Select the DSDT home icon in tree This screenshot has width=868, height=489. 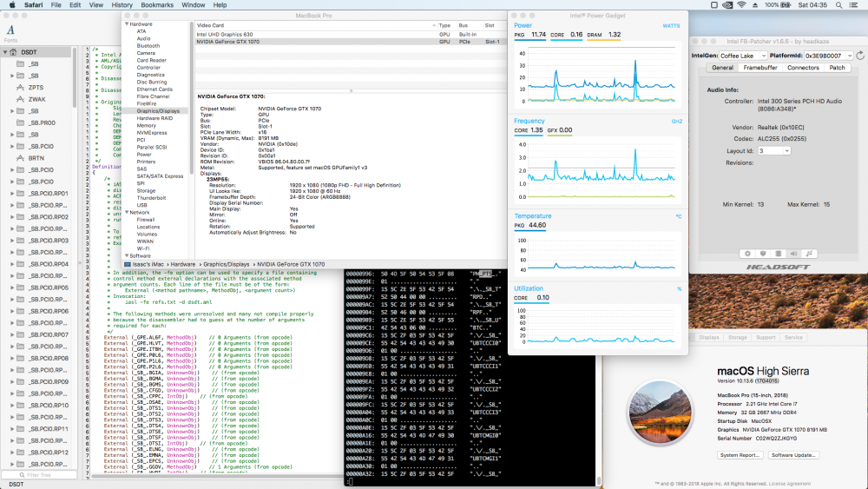(13, 52)
